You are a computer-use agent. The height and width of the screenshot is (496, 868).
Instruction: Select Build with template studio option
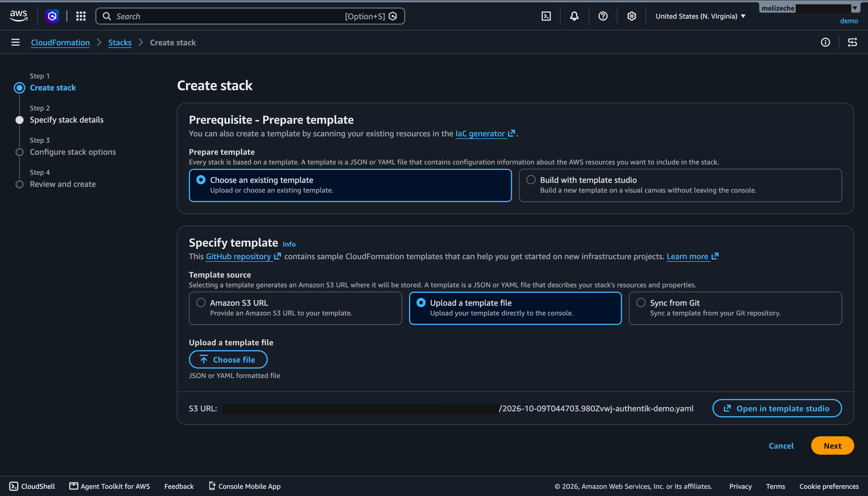(680, 185)
